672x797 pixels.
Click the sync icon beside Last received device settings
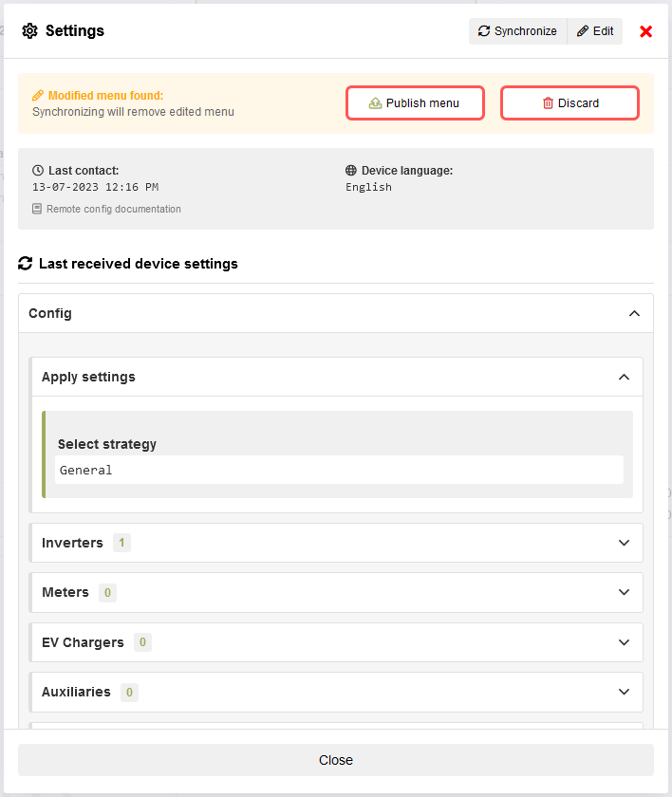[x=26, y=264]
